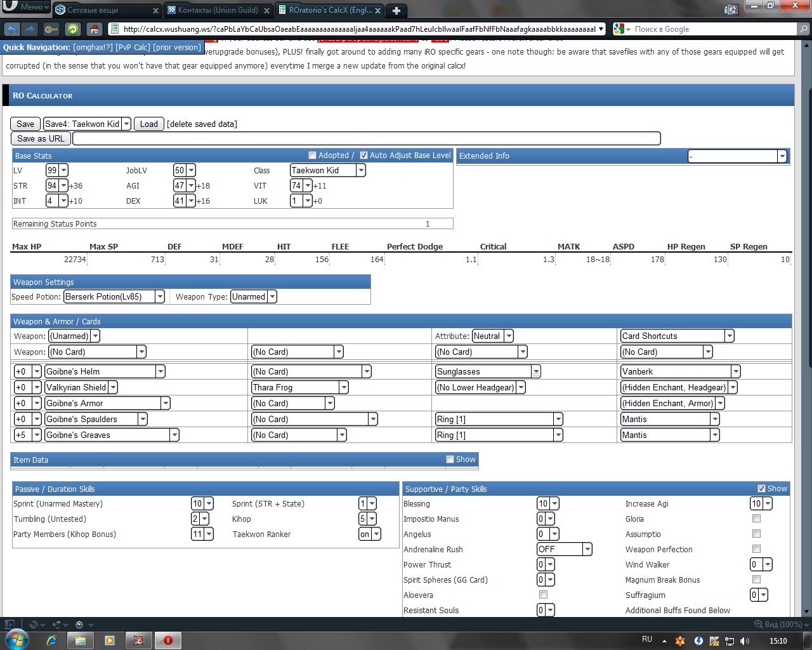Click the Save as URL text field

pos(366,138)
